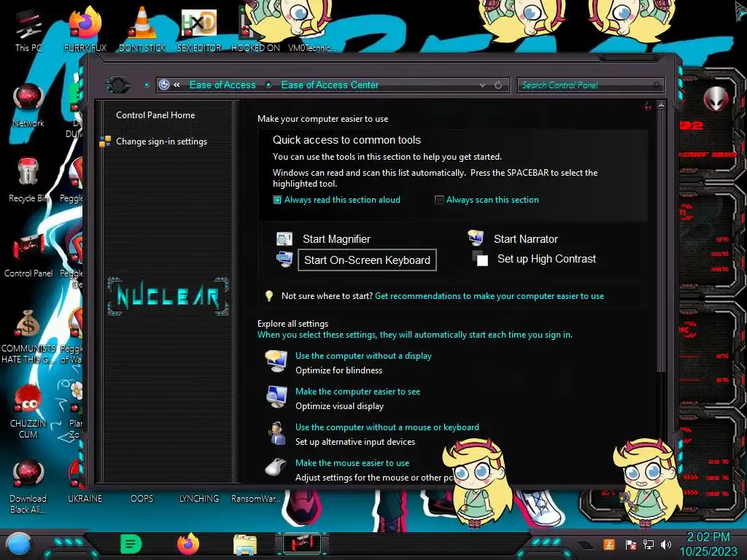Click monitor icon for Use computer without display
This screenshot has width=747, height=560.
[x=276, y=362]
